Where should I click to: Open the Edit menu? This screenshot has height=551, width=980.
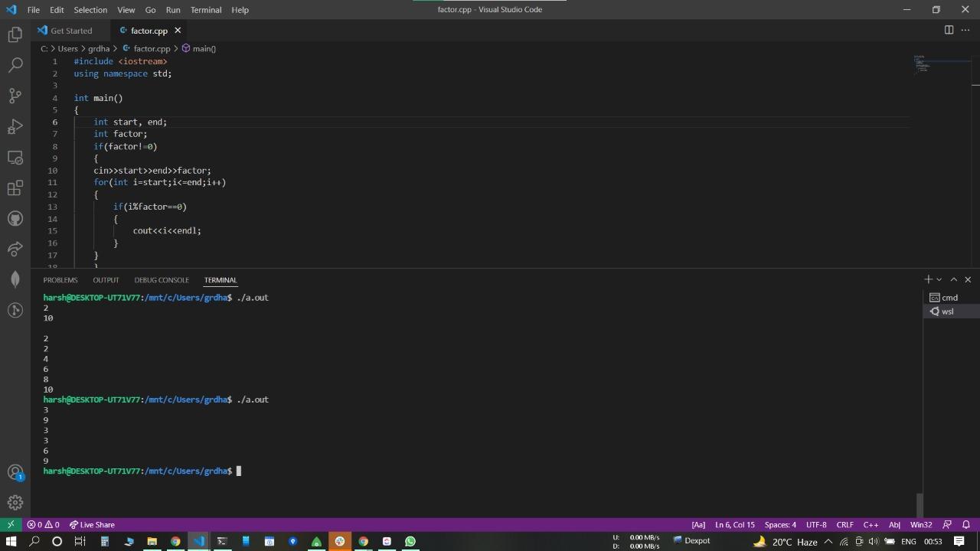click(x=57, y=10)
